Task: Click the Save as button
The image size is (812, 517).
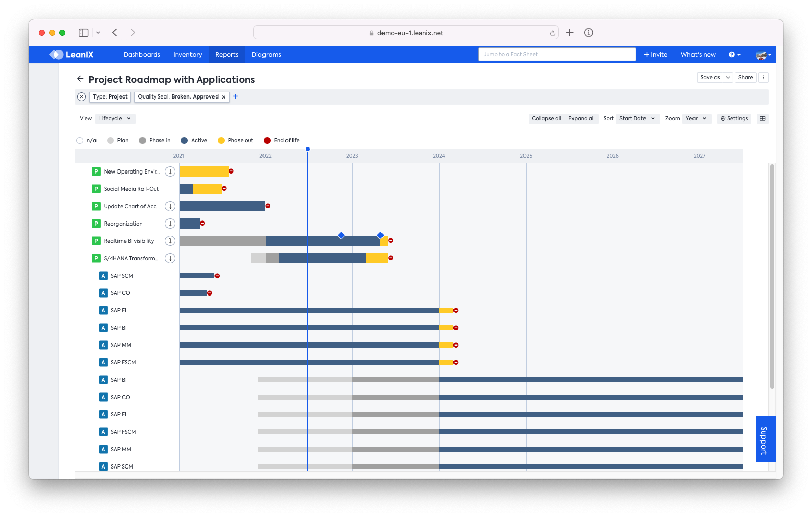Action: 710,78
